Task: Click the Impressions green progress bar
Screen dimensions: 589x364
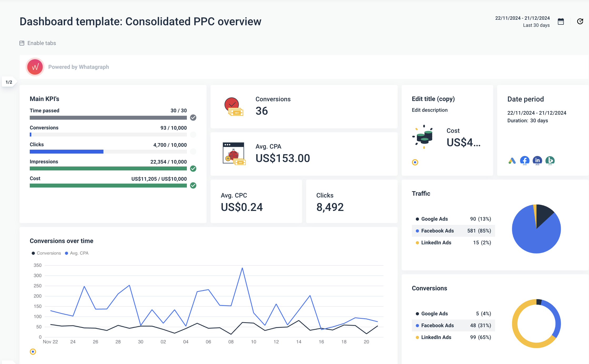Action: (108, 169)
